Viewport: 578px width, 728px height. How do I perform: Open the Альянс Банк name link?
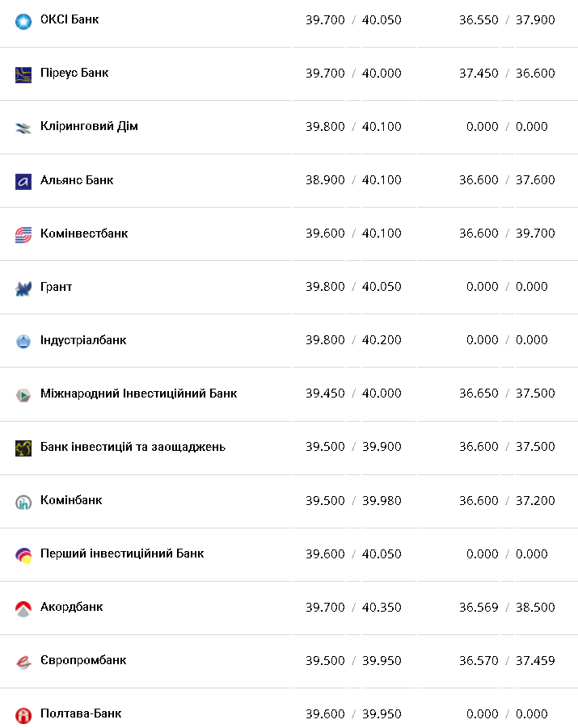[77, 180]
